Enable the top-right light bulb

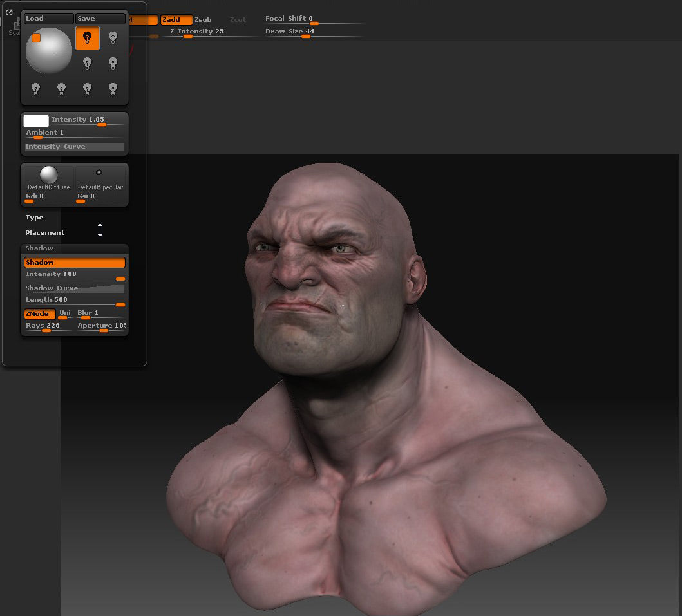113,38
